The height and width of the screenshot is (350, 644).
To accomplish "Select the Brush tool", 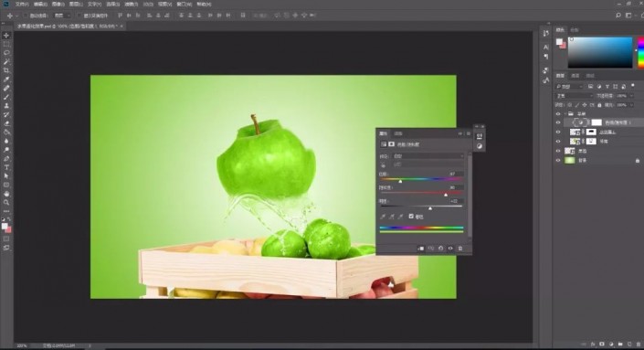I will (x=6, y=97).
